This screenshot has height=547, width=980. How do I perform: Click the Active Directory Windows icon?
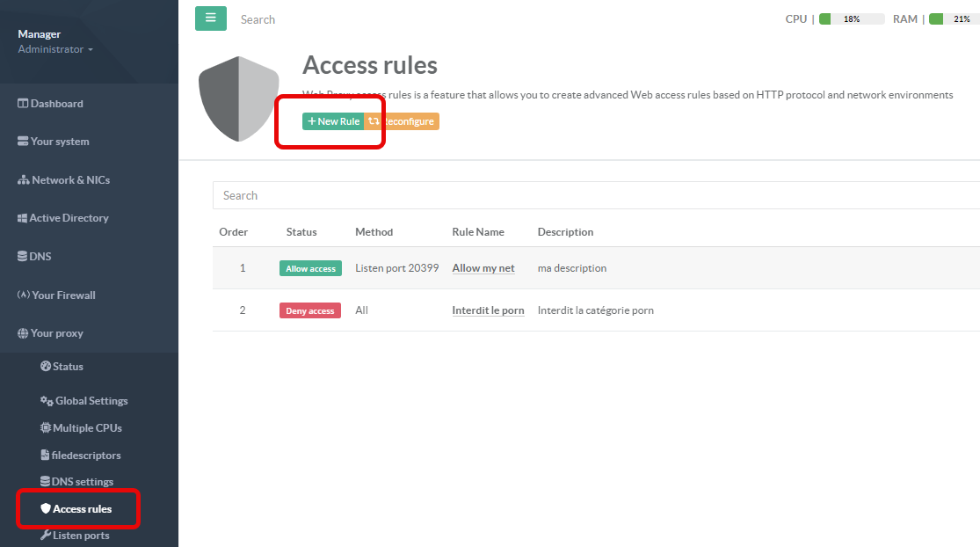pos(23,218)
